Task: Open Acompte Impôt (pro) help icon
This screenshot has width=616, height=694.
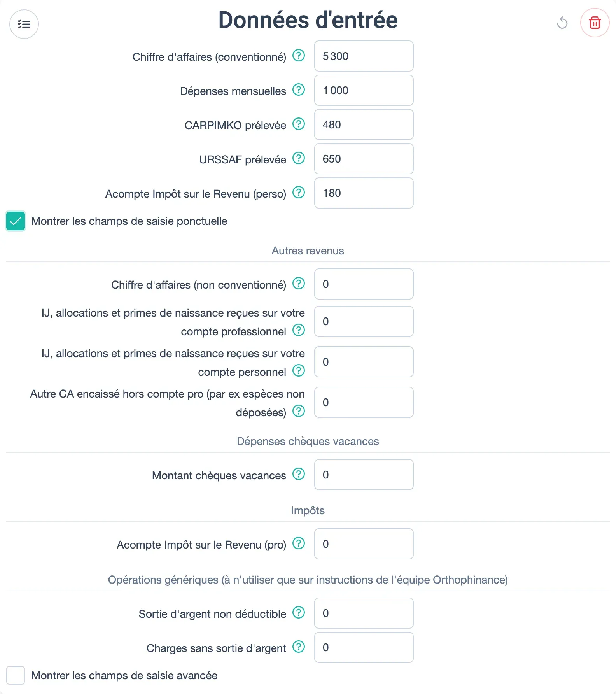Action: point(299,543)
